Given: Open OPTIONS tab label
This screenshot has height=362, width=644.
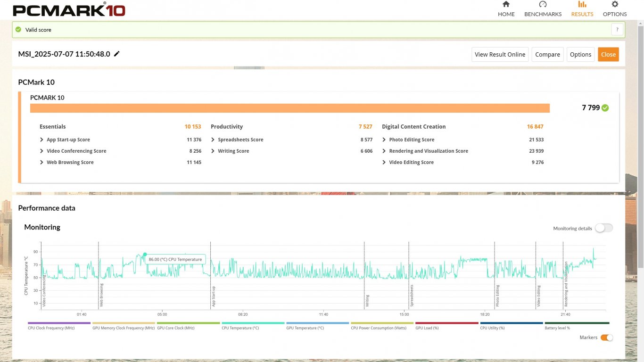Looking at the screenshot, I should (615, 14).
